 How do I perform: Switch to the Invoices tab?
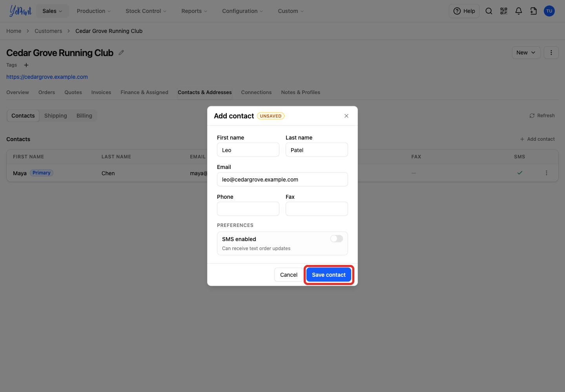pyautogui.click(x=101, y=93)
